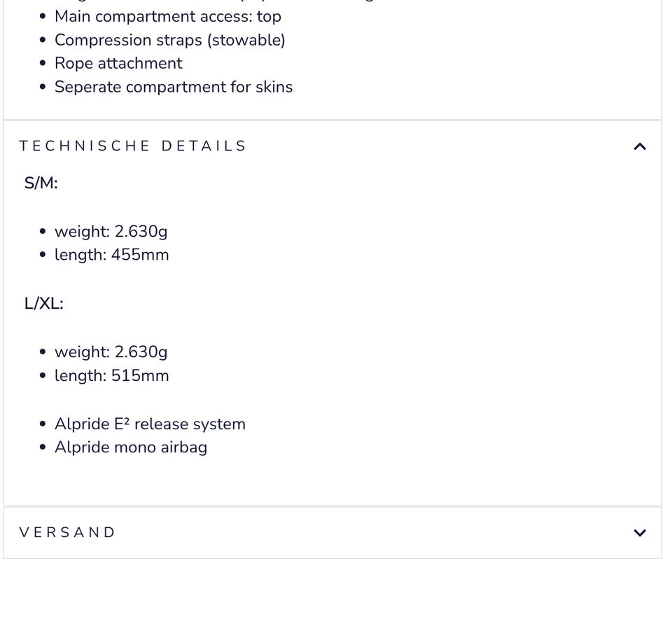Click the 'Main compartment access: top' bullet
The image size is (672, 640).
tap(168, 16)
